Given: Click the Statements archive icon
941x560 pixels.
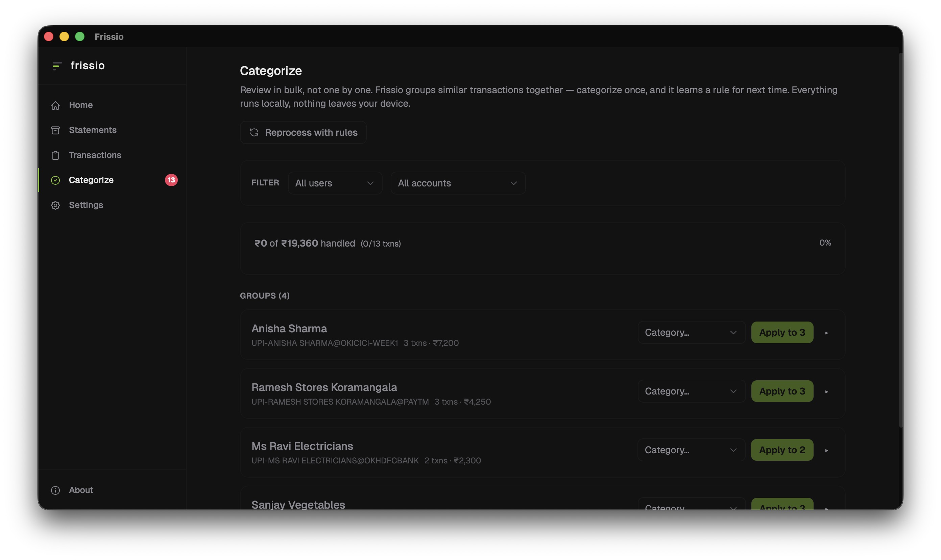Looking at the screenshot, I should pos(55,130).
